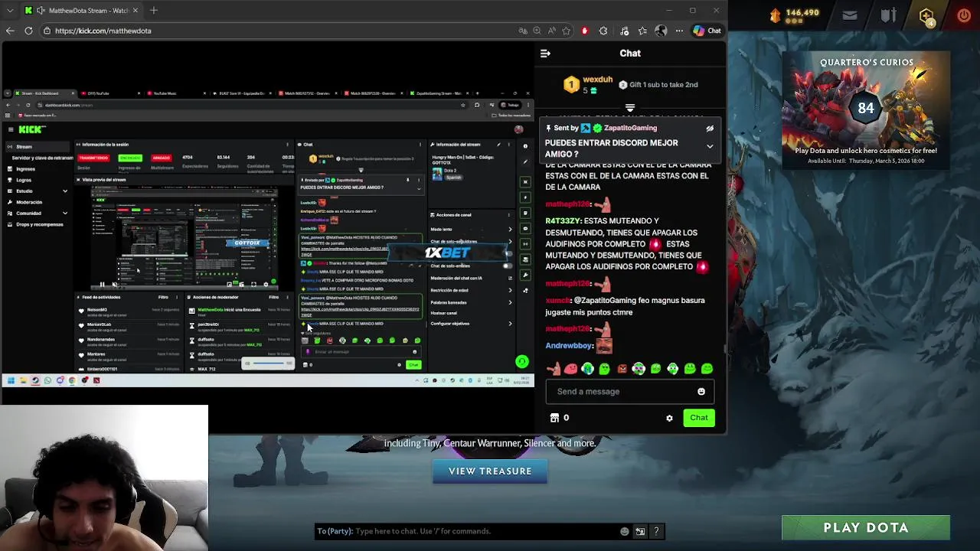
Task: Open a new browser tab
Action: tap(154, 11)
